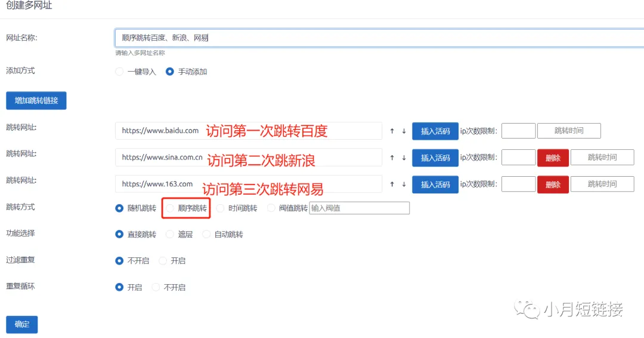Turn on 过滤重复 with 开启
The height and width of the screenshot is (338, 644).
pos(163,261)
